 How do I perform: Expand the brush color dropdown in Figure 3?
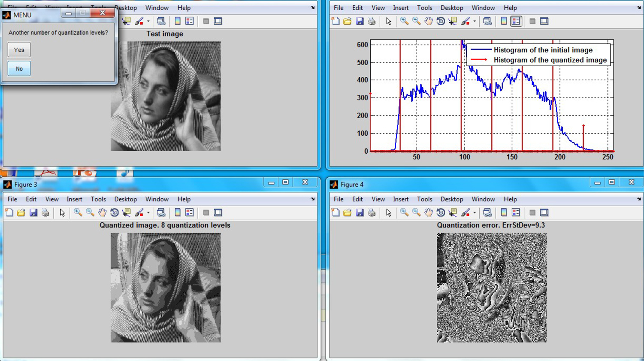[148, 212]
